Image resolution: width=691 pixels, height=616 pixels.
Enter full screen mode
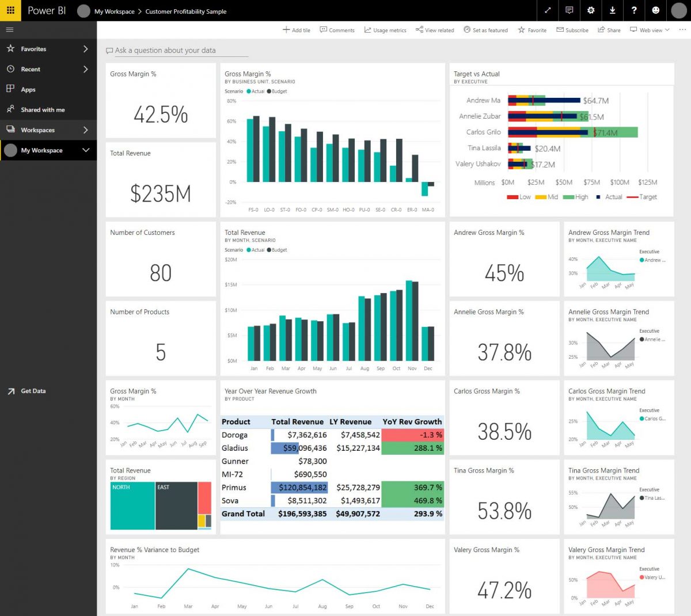pyautogui.click(x=547, y=10)
